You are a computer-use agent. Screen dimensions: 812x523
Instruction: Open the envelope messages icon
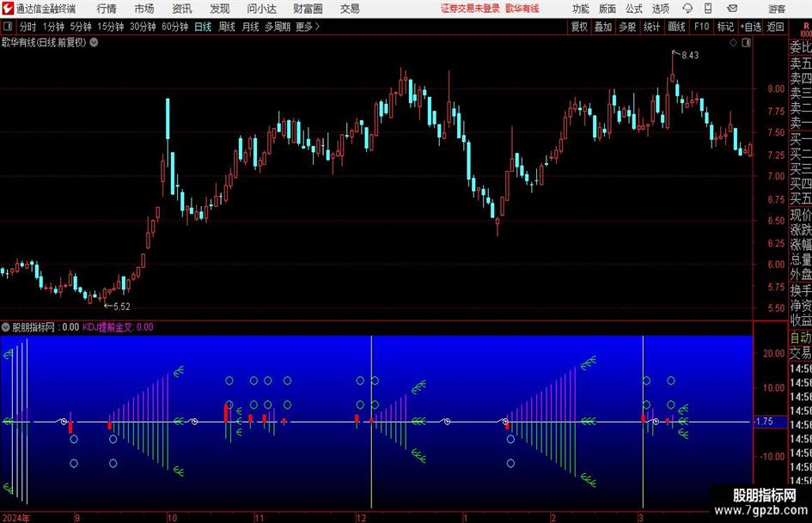point(732,9)
